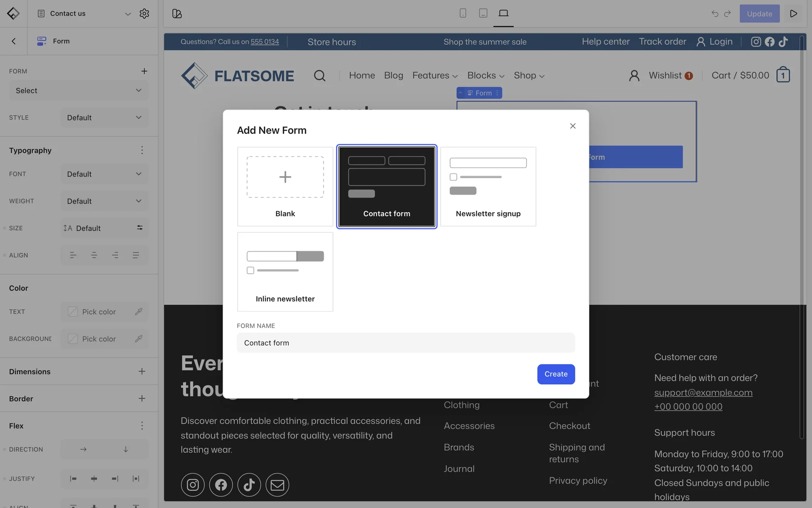This screenshot has height=508, width=812.
Task: Select the Newsletter signup template
Action: (488, 186)
